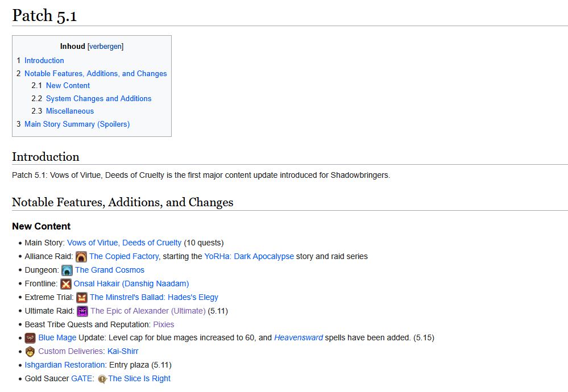Click the Custom Deliveries icon
Screen dimensions: 568x392
(30, 352)
